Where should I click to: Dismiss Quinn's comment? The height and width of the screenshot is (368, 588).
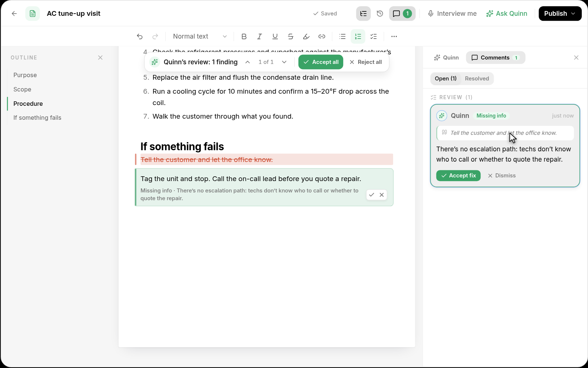tap(502, 176)
